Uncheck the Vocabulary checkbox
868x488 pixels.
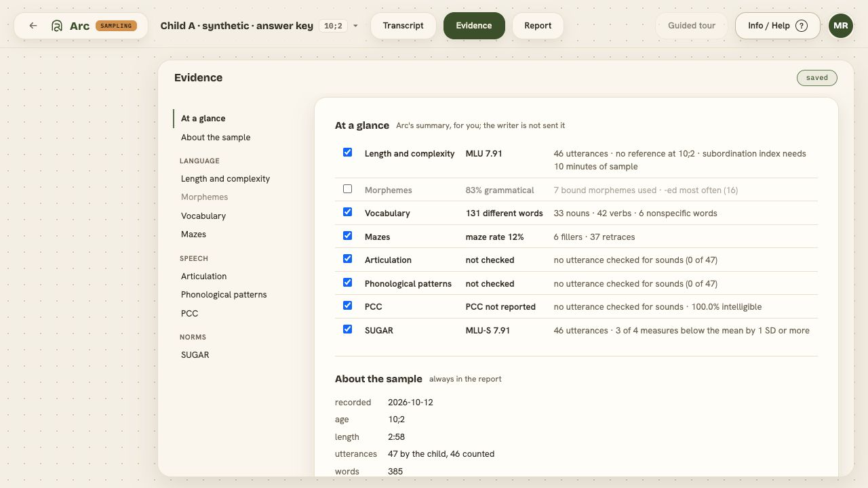pos(348,212)
